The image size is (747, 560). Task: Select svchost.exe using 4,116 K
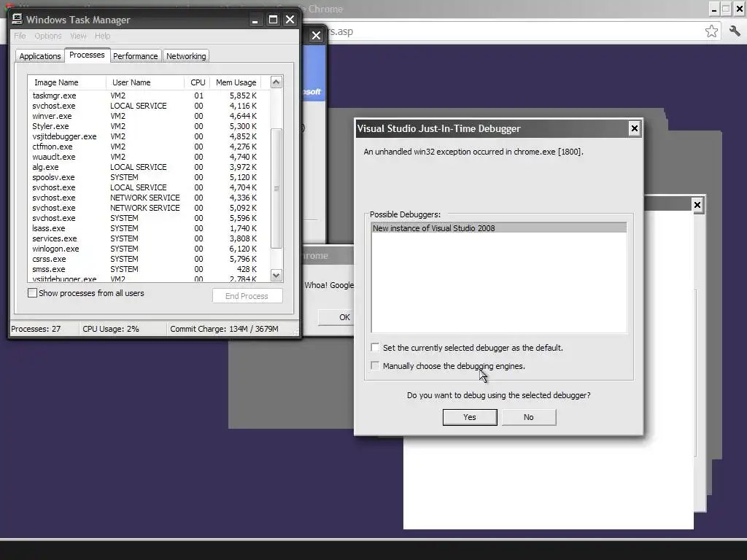pos(149,106)
